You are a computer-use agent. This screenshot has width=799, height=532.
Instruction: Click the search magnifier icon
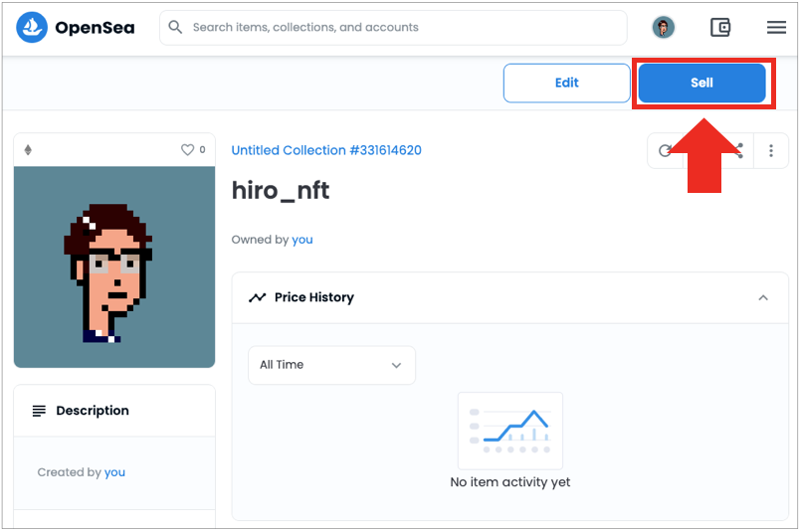pos(175,27)
